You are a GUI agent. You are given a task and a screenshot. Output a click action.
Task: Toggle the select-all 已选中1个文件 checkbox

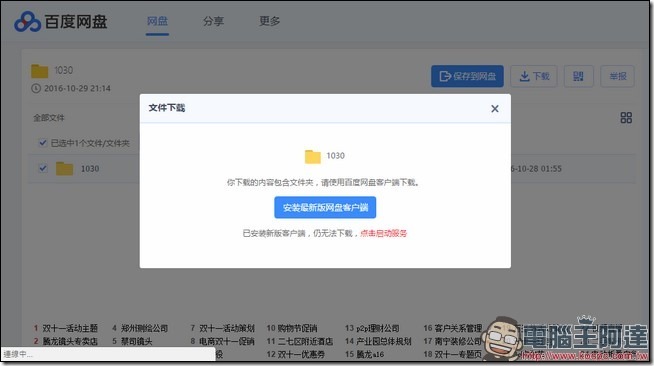pos(43,143)
